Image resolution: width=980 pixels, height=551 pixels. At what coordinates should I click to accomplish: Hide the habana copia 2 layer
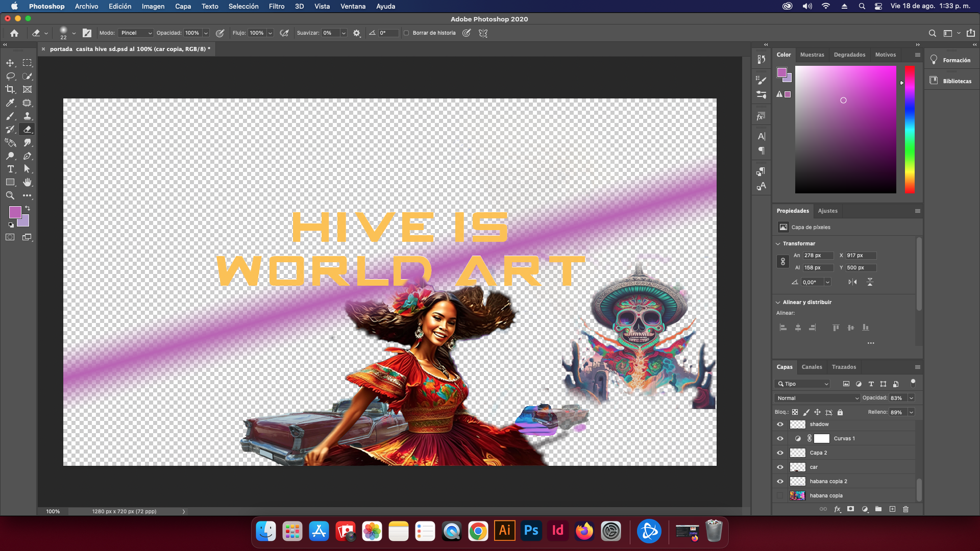(x=780, y=482)
